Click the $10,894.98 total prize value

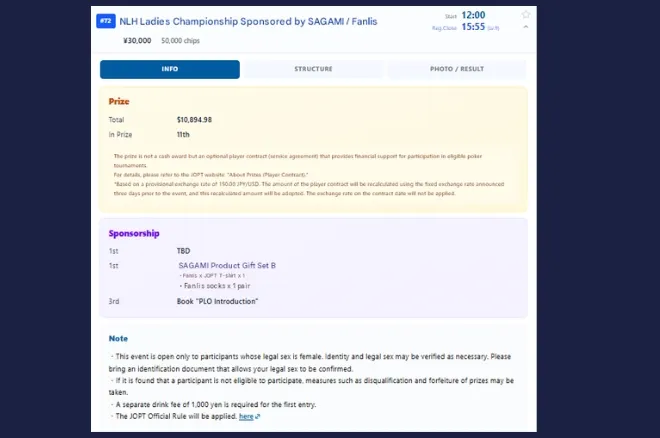click(194, 120)
